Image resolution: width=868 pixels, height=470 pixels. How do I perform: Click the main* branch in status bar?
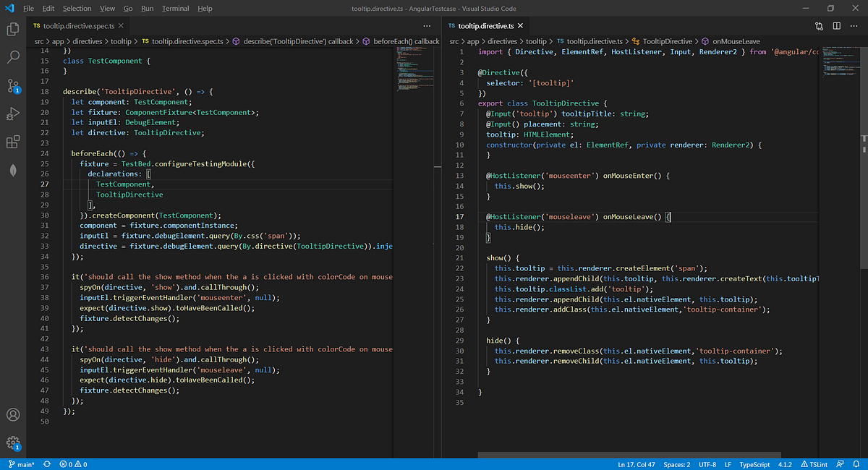(x=20, y=464)
